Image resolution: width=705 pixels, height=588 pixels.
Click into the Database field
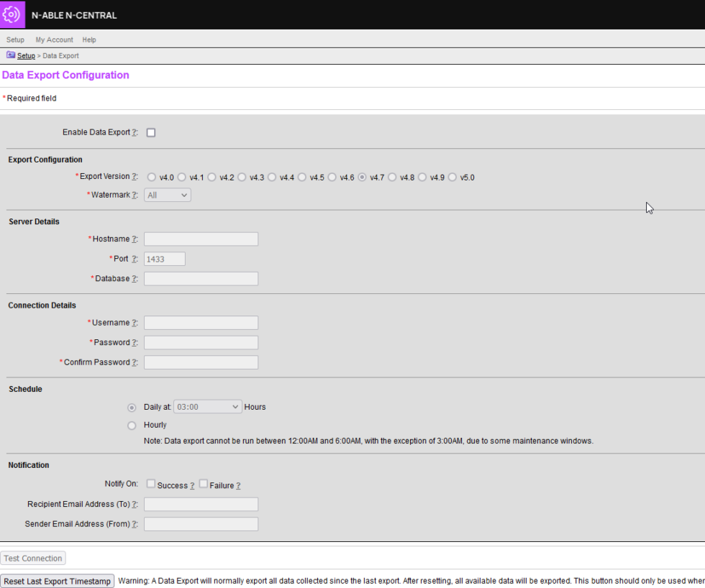[x=201, y=278]
